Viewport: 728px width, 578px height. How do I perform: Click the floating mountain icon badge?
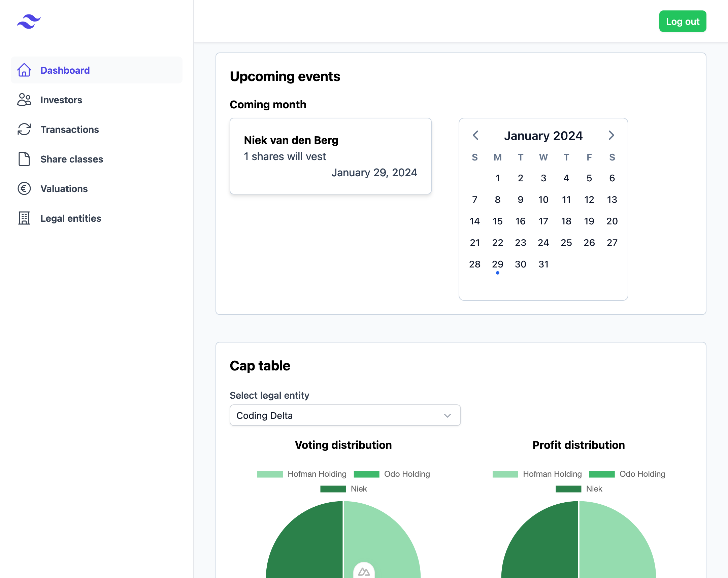(364, 571)
